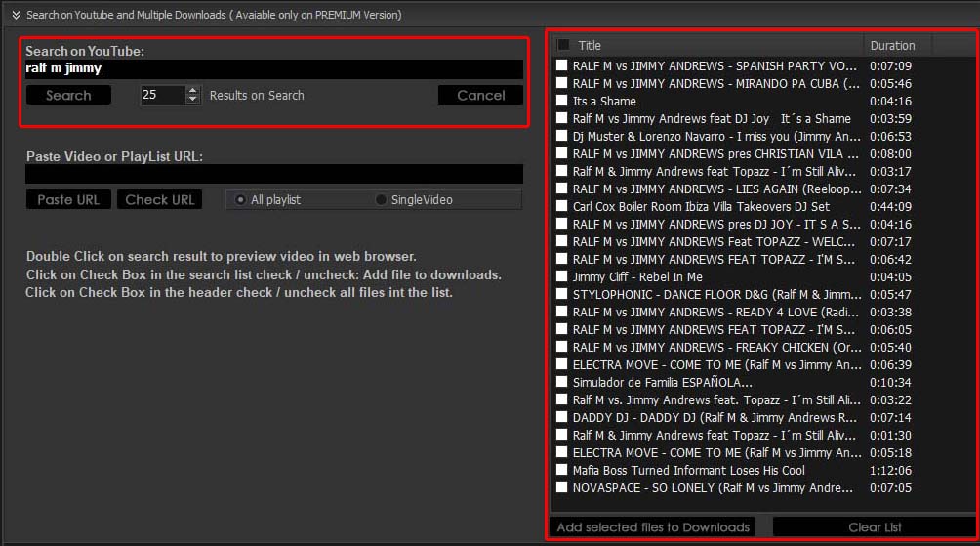Check the box for Mafia Boss Turned Informant row
980x546 pixels.
point(562,469)
